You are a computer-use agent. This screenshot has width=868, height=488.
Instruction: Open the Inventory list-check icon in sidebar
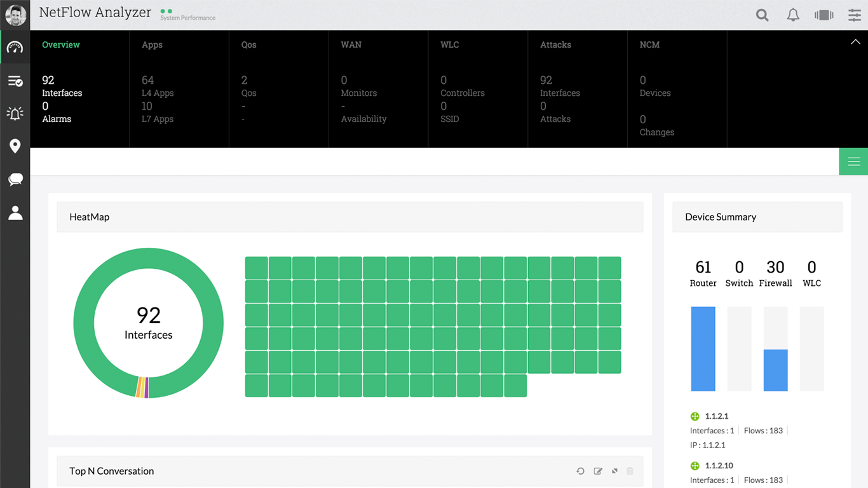tap(15, 81)
